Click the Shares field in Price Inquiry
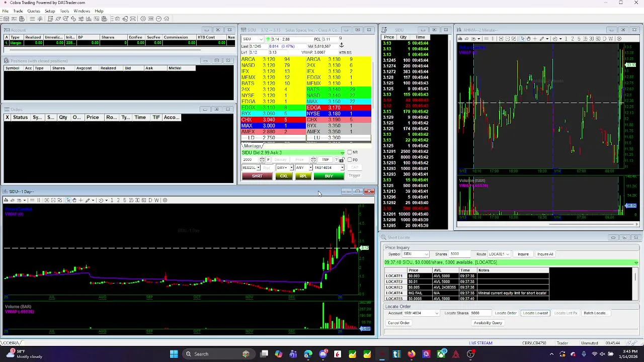The height and width of the screenshot is (362, 644). (459, 254)
